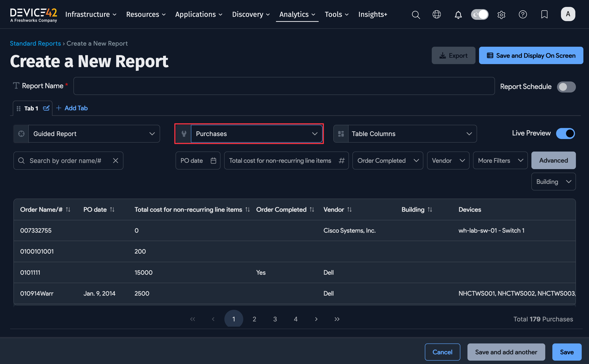The image size is (589, 364).
Task: Enable the Report Schedule toggle
Action: (x=566, y=87)
